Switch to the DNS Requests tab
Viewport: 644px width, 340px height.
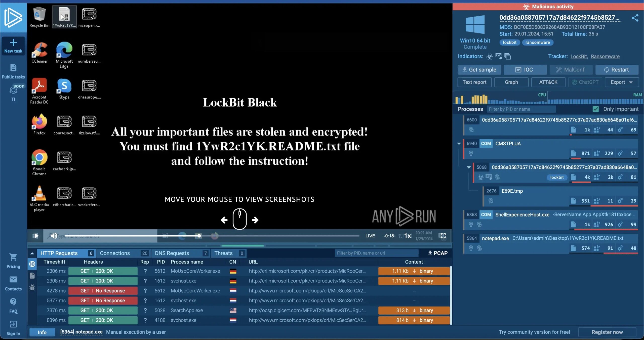(172, 253)
